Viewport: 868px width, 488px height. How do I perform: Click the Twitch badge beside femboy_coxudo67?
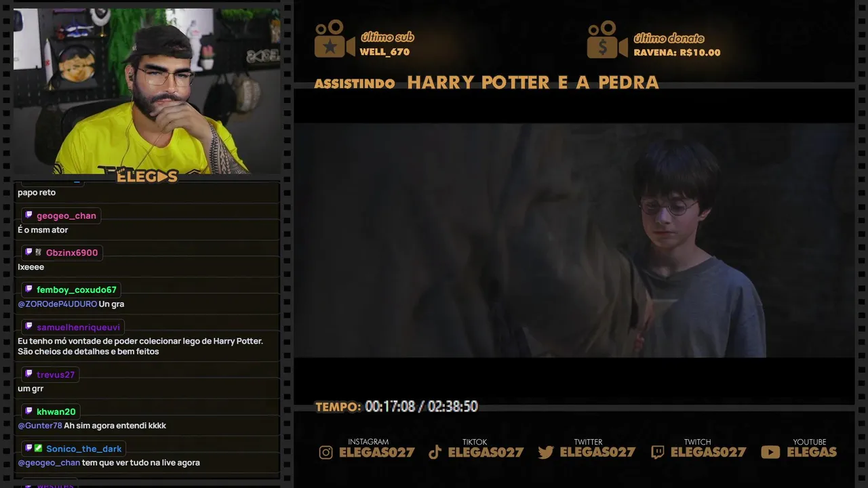click(28, 289)
